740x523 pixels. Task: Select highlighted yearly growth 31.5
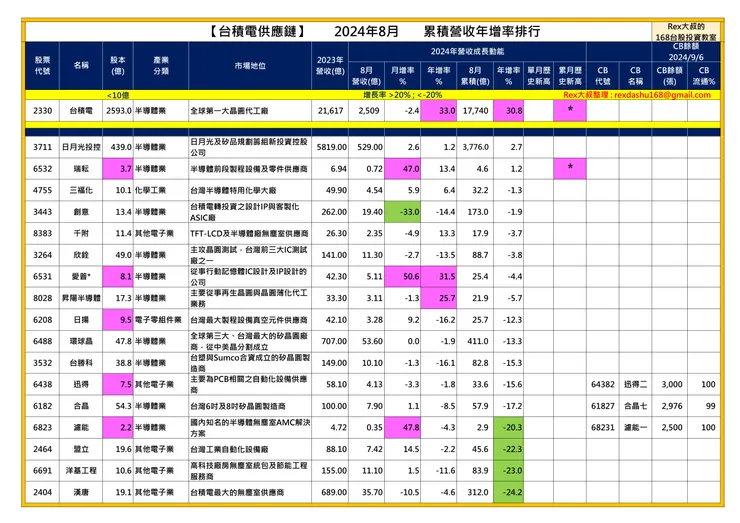[439, 277]
